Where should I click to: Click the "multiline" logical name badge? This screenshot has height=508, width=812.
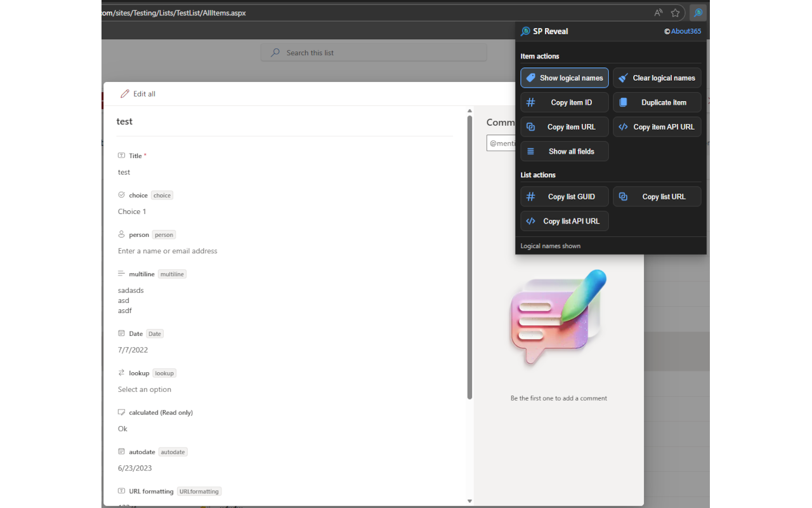pos(173,274)
